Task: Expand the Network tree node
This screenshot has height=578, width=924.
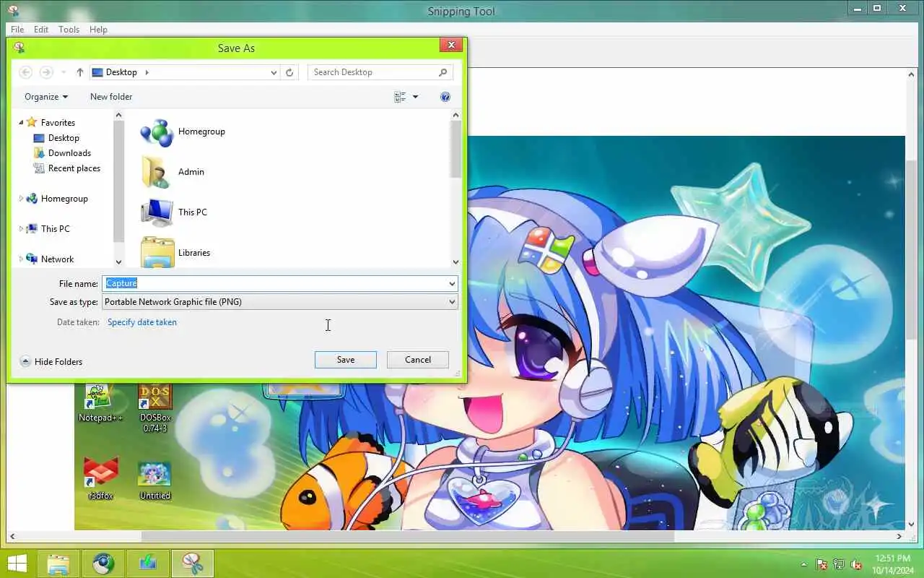Action: 21,259
